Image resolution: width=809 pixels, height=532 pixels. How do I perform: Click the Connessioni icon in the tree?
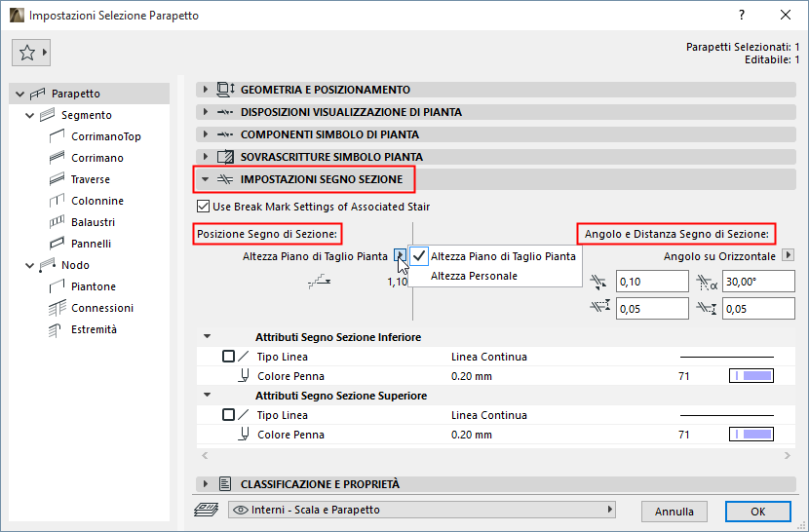tap(57, 308)
